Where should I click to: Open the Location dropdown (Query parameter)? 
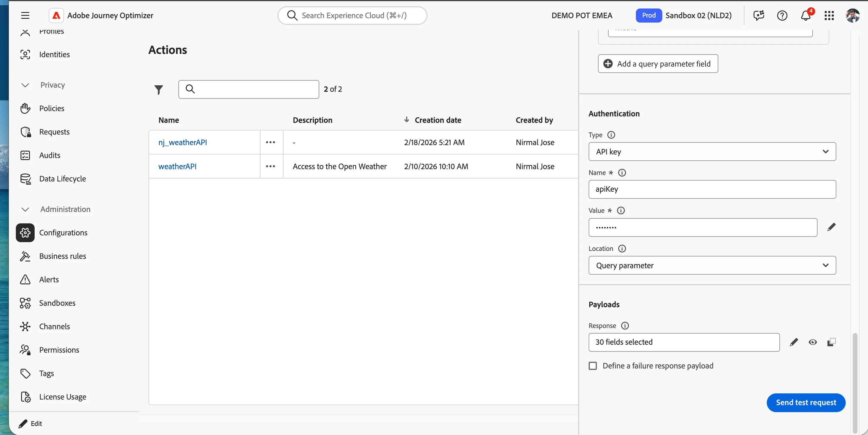pos(712,266)
